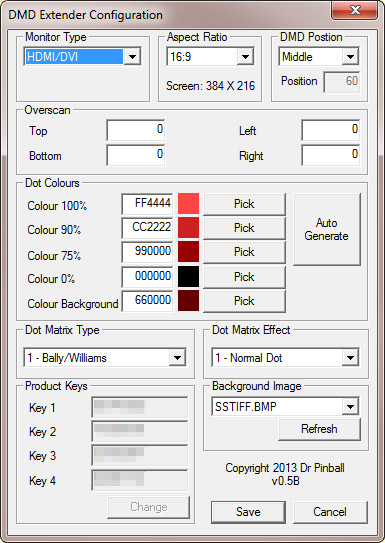Click the Overscan Bottom input field

pyautogui.click(x=135, y=155)
